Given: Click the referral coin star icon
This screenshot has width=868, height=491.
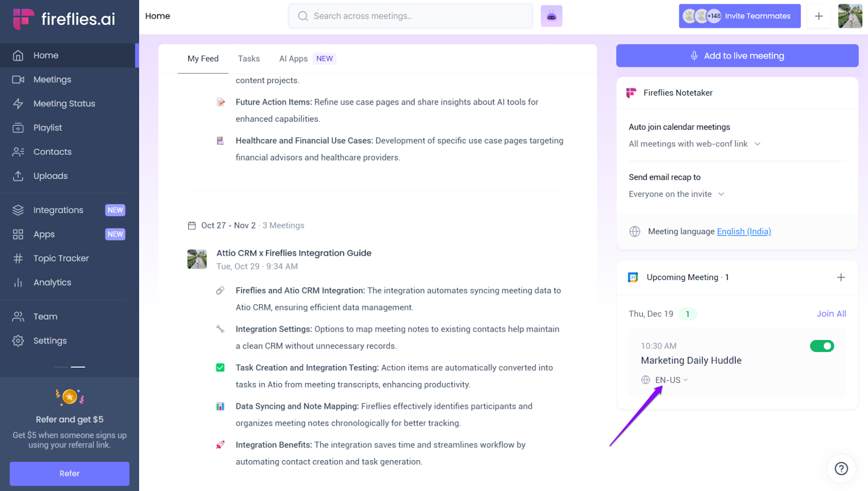Looking at the screenshot, I should click(x=69, y=397).
